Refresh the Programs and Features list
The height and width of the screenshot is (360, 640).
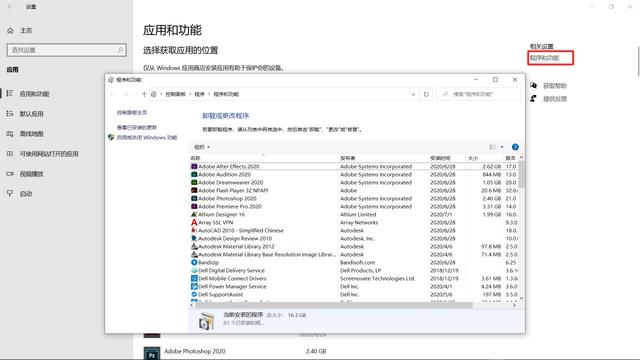coord(426,94)
